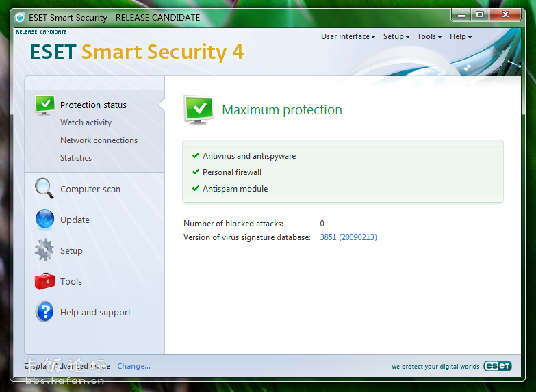Click the ESET logo in bottom corner

click(x=497, y=366)
